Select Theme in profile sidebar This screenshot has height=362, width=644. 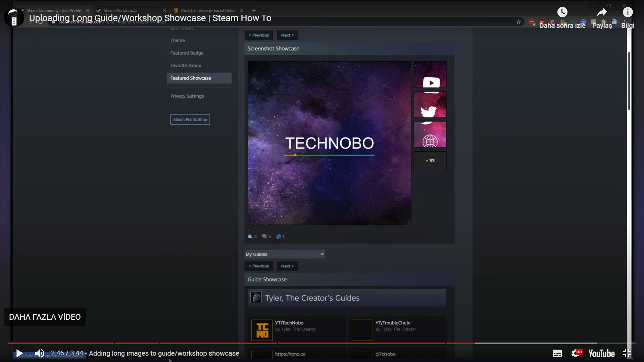point(178,40)
